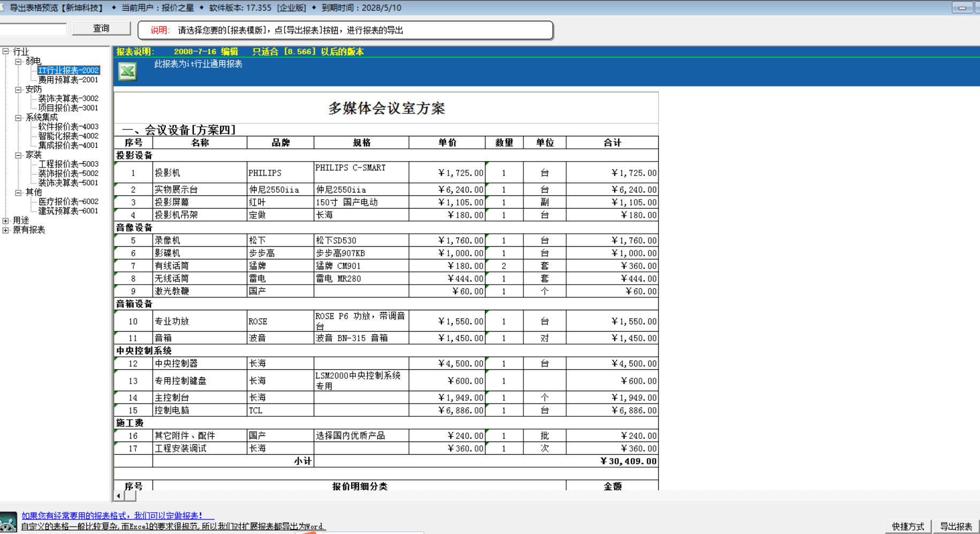Click the 激光教鞭 name cell
Screen dimensions: 980x534
pyautogui.click(x=200, y=291)
